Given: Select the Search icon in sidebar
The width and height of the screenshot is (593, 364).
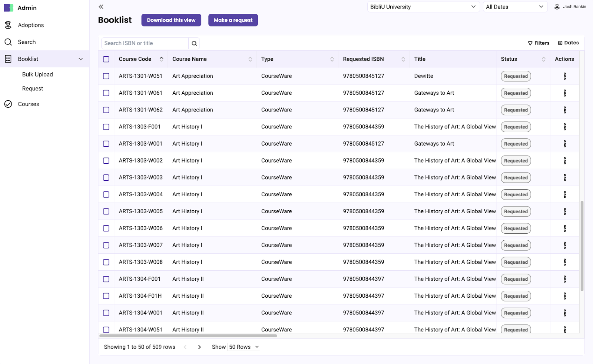Looking at the screenshot, I should tap(26, 42).
